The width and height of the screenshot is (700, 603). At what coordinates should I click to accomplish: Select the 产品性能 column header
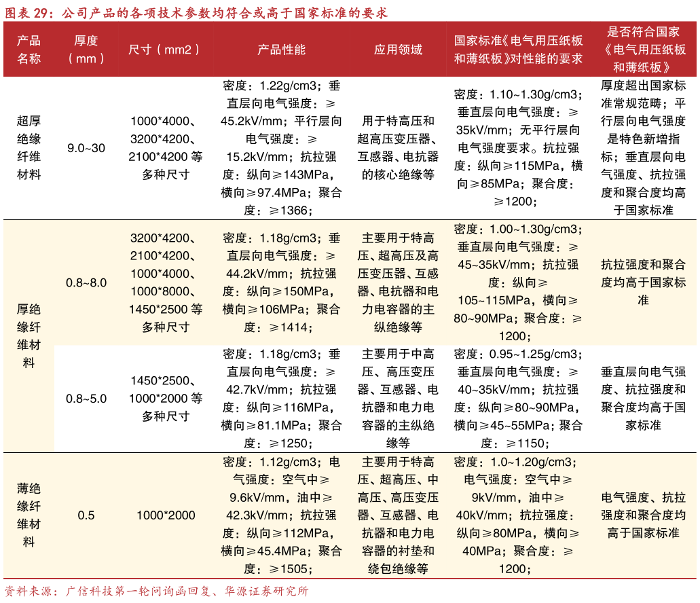(281, 50)
